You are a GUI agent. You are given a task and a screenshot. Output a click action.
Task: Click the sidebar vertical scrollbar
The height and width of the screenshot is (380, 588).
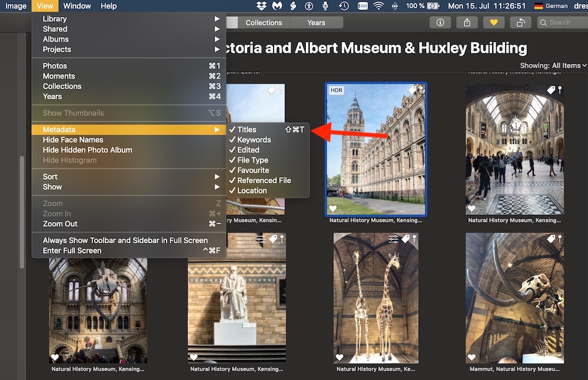coord(22,212)
